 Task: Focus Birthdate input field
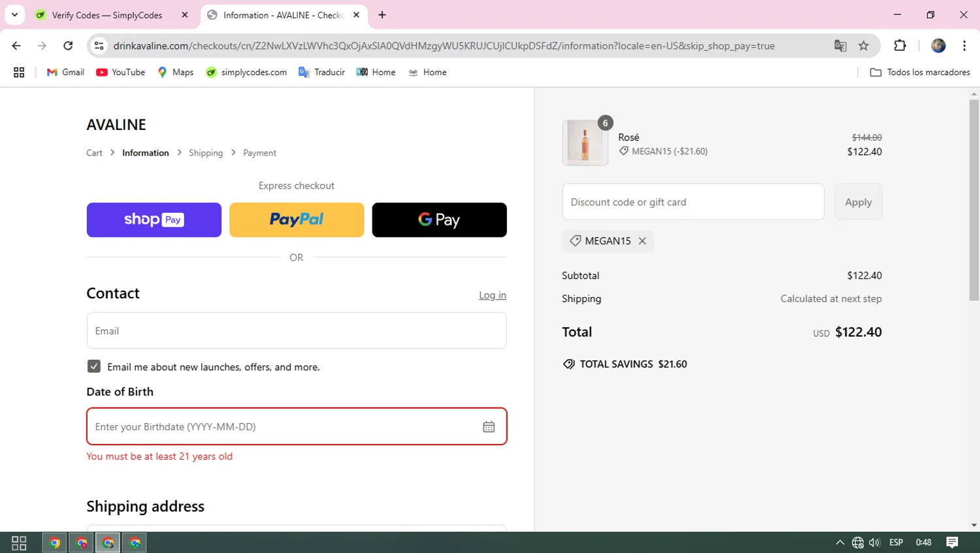[297, 426]
